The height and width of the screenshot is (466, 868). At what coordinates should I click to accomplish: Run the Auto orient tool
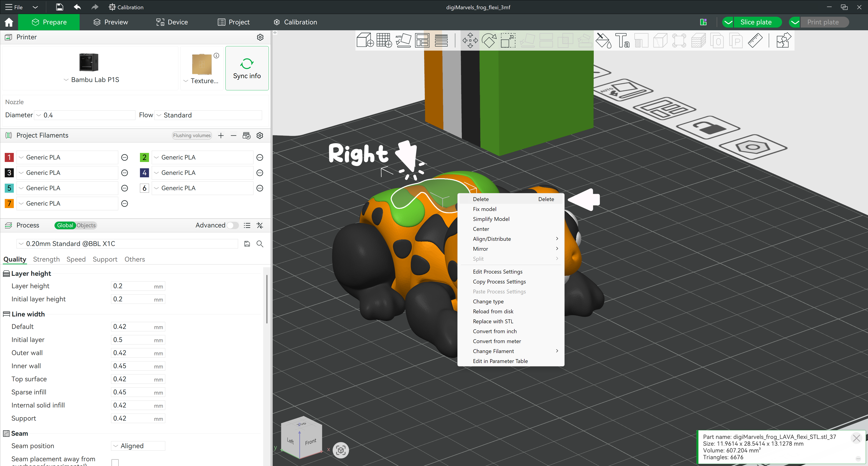pyautogui.click(x=403, y=40)
